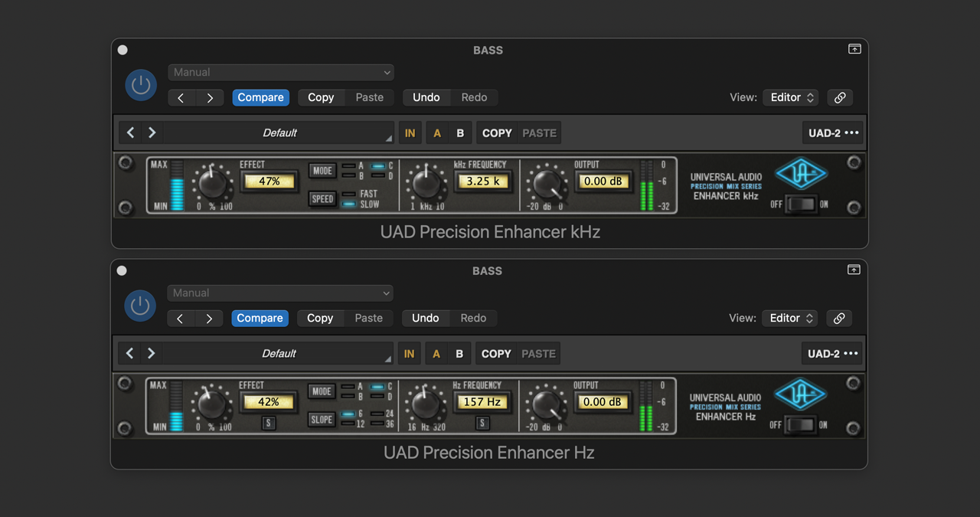Click UAD toolbar next arrow in Hz plugin
Image resolution: width=980 pixels, height=517 pixels.
[151, 353]
